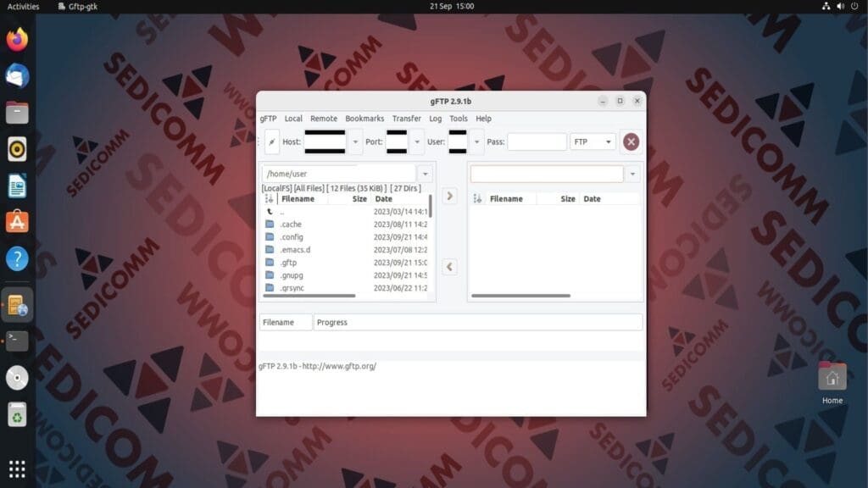Select the .emacs.d folder row
This screenshot has height=488, width=868.
click(x=346, y=250)
